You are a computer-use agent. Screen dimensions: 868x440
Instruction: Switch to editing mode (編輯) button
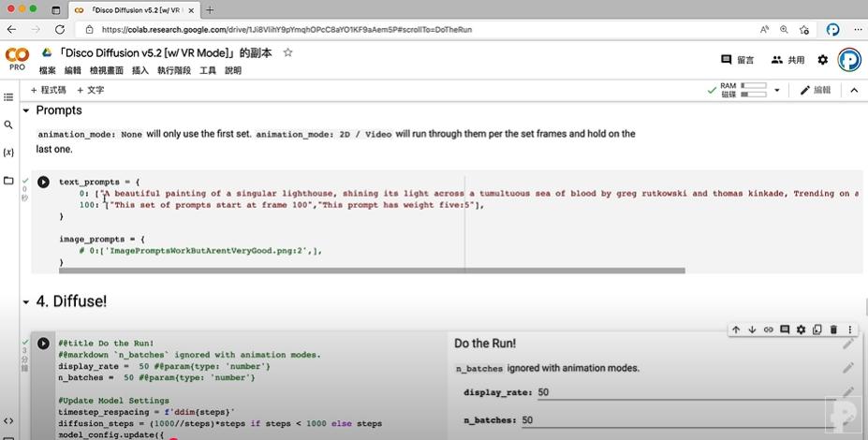816,90
